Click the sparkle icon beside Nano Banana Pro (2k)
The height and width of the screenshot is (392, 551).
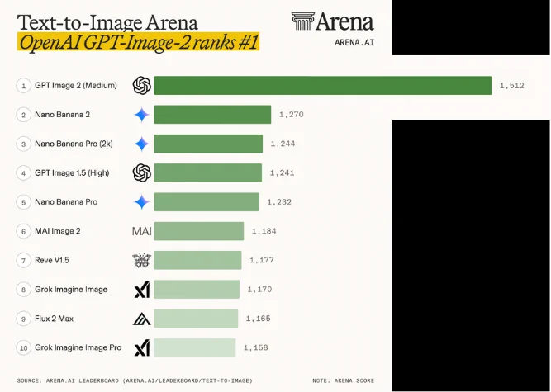141,144
